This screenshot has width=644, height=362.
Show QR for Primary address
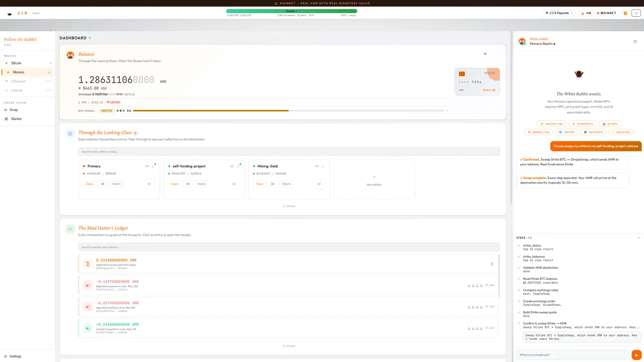point(103,184)
